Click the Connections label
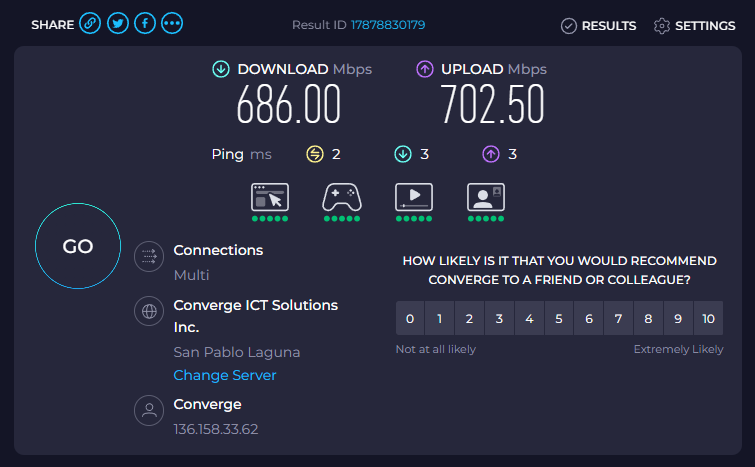 click(218, 250)
